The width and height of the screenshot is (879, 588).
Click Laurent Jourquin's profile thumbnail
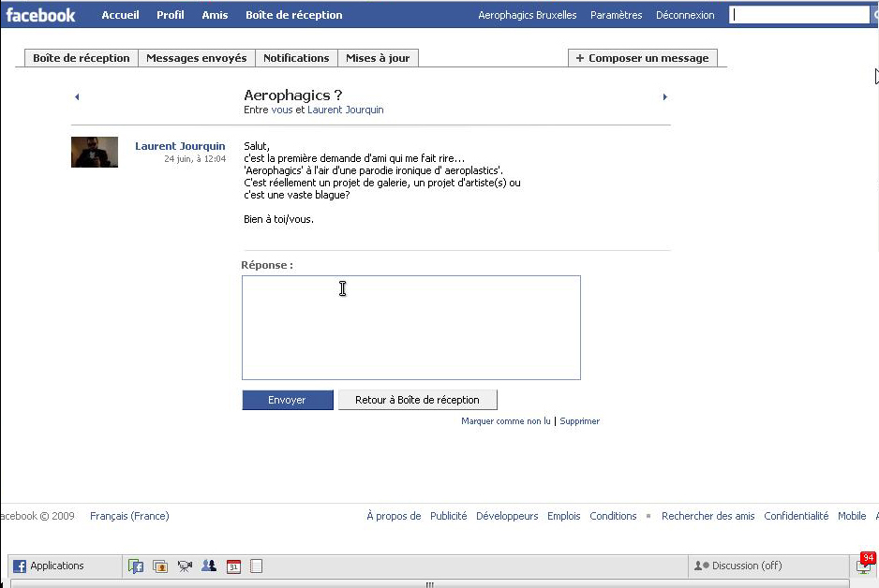95,152
